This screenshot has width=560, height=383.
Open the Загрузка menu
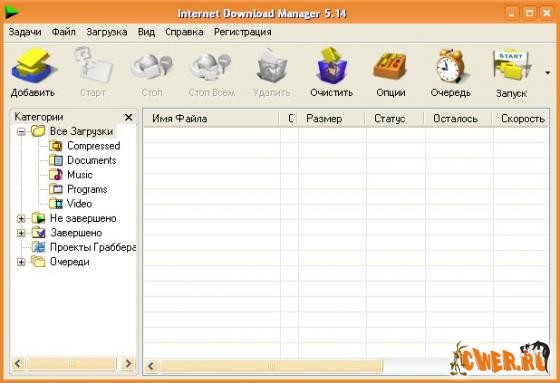[107, 32]
